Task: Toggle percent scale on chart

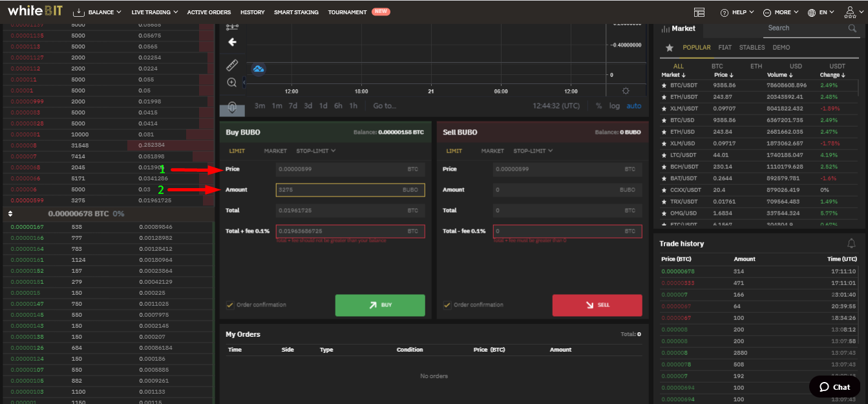Action: click(x=598, y=106)
